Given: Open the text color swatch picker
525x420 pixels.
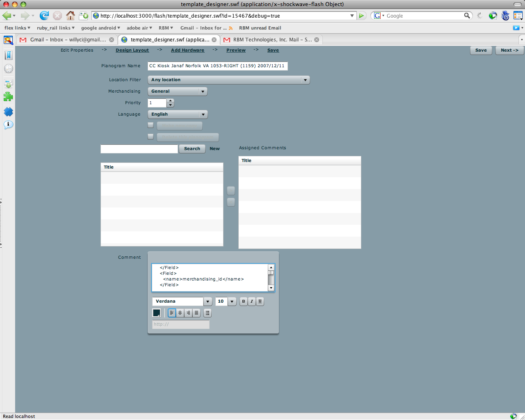Looking at the screenshot, I should tap(156, 312).
